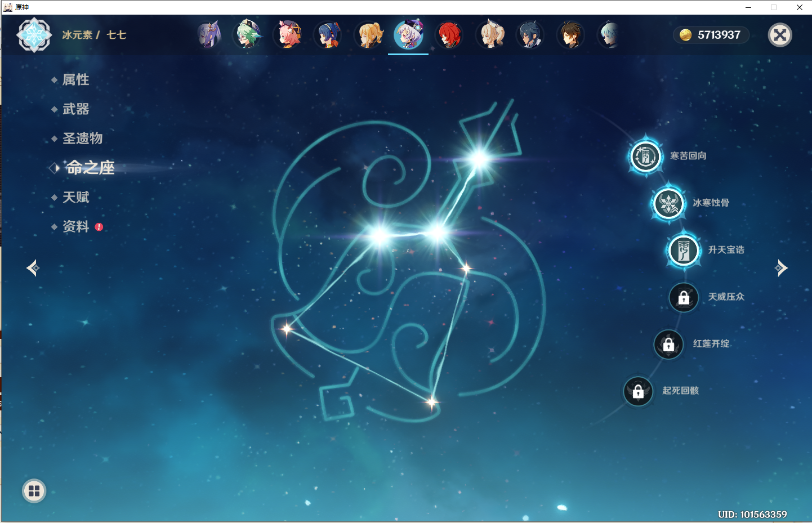The height and width of the screenshot is (523, 812).
Task: Click the 起死回骸 constellation label
Action: click(681, 391)
